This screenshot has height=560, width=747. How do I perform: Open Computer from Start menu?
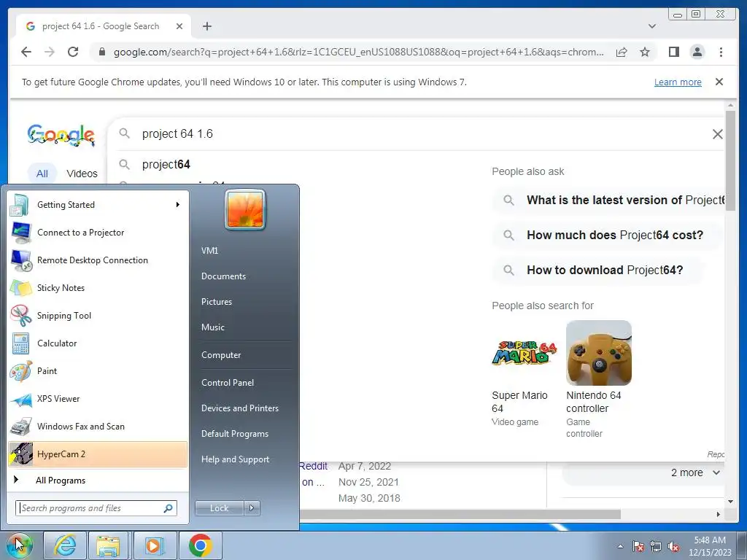221,355
